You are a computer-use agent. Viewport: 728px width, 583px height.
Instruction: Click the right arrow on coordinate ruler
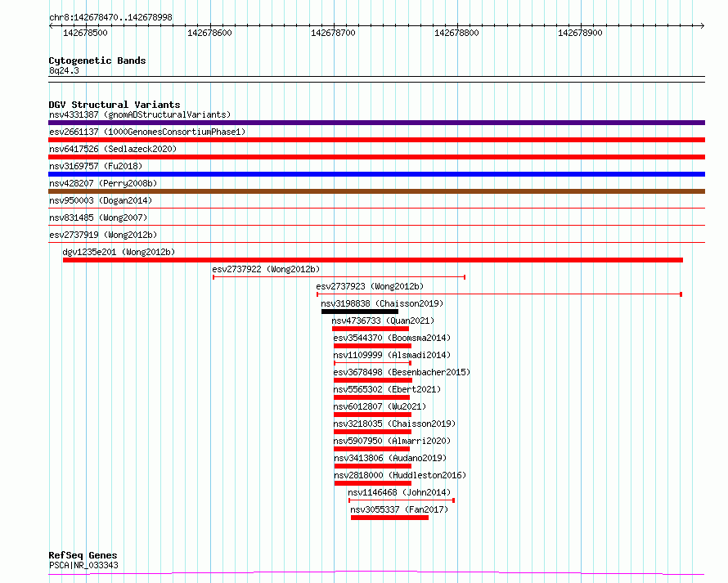click(x=702, y=26)
